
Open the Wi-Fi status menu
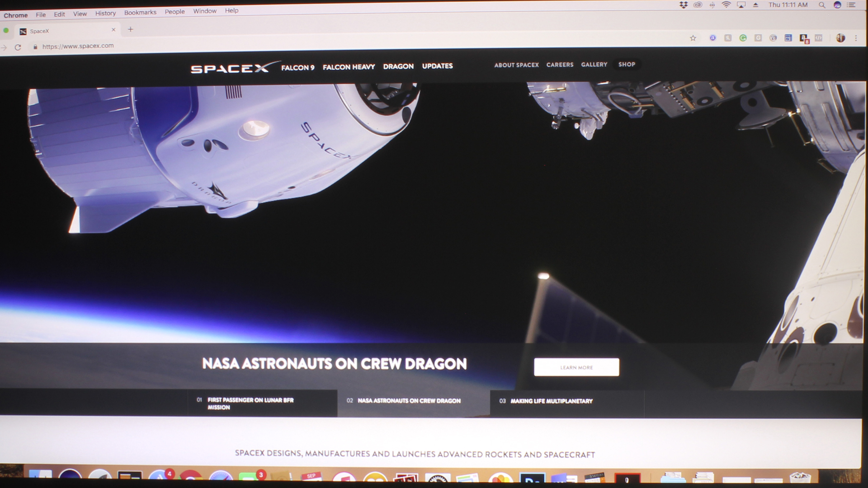click(726, 5)
